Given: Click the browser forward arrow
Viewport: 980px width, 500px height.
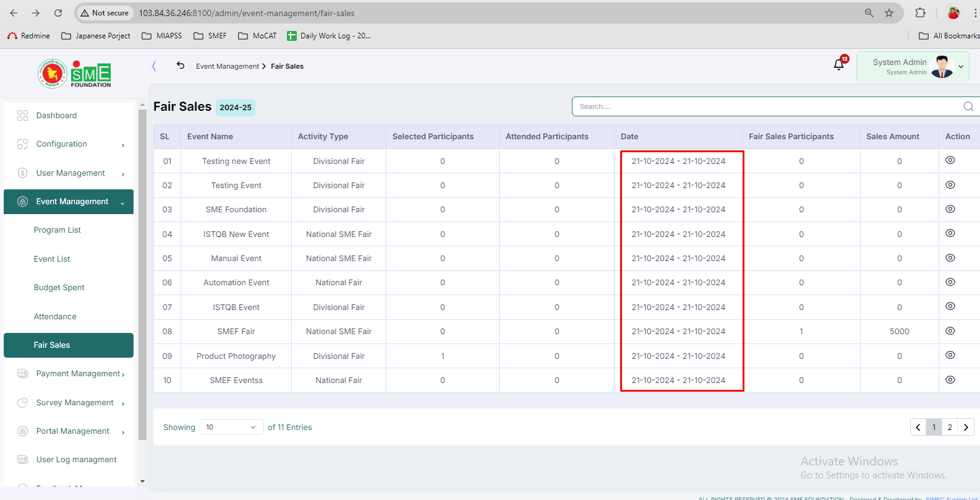Looking at the screenshot, I should pos(36,13).
